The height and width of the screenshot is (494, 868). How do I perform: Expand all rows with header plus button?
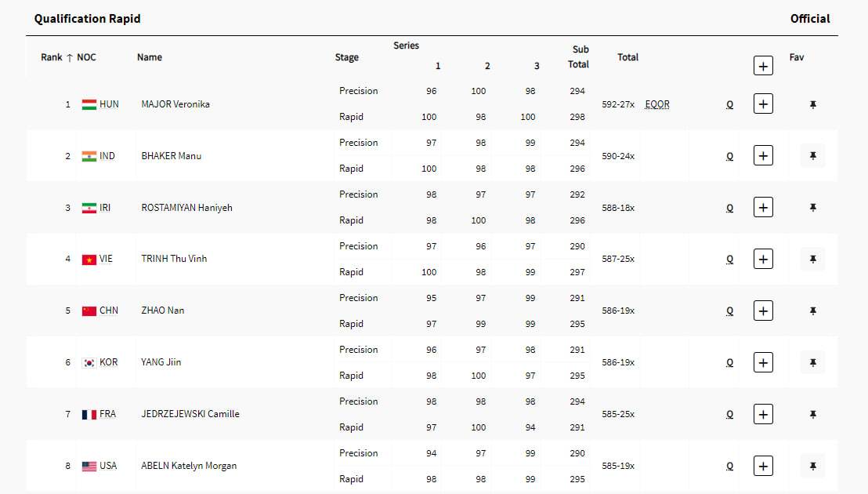pyautogui.click(x=763, y=66)
